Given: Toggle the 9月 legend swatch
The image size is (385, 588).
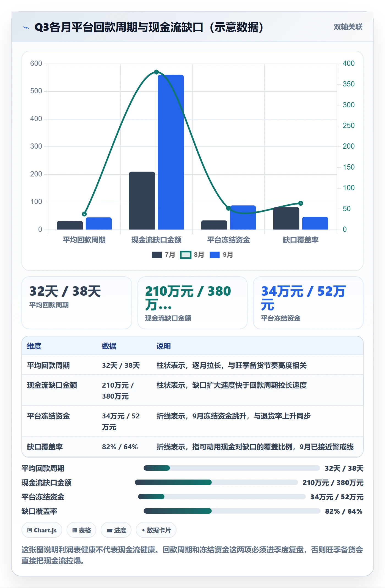Looking at the screenshot, I should tap(215, 255).
